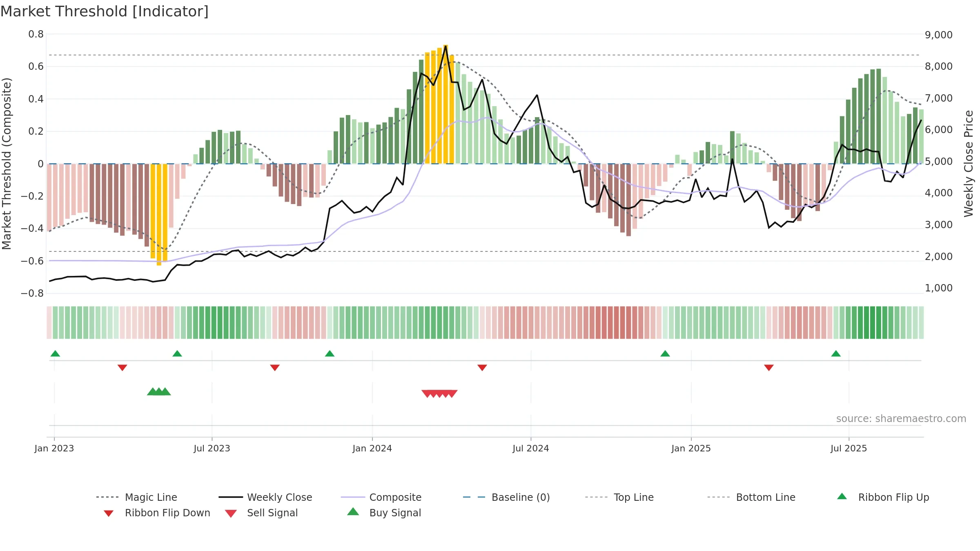
Task: Click the ribbon flip down marker near Apr 2025
Action: tap(769, 368)
